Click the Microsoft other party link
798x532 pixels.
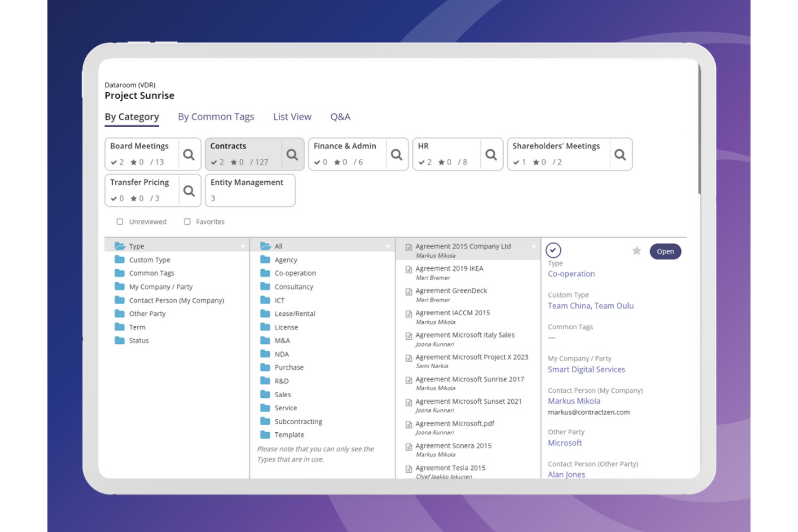click(x=565, y=443)
